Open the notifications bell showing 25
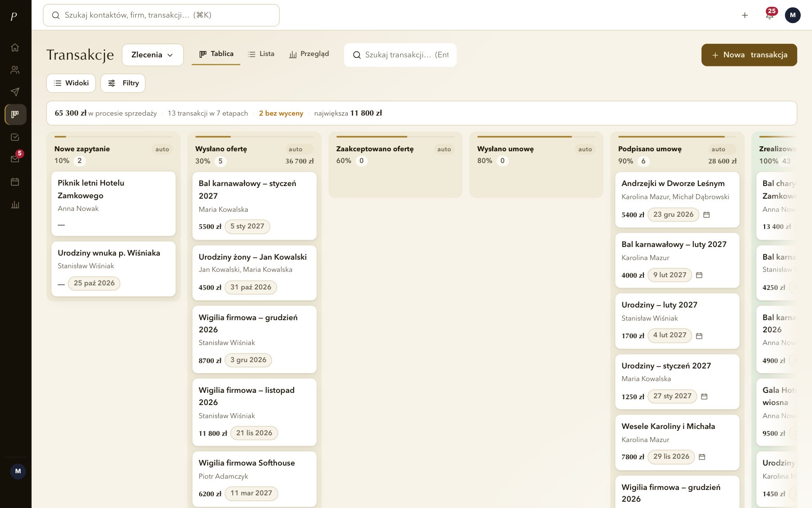Viewport: 812px width, 508px height. (x=770, y=15)
